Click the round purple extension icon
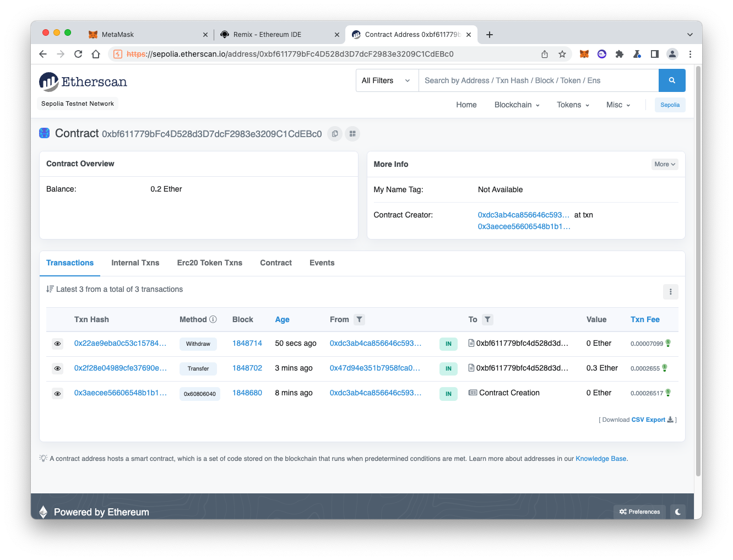 point(602,54)
